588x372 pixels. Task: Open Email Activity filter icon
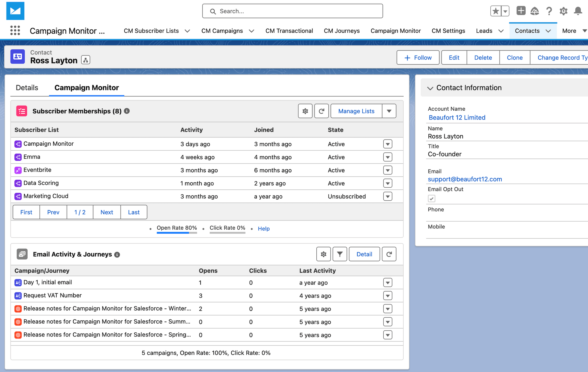click(x=340, y=254)
